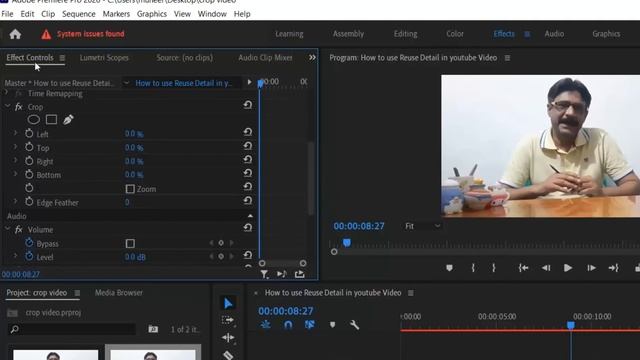640x360 pixels.
Task: Open the Fit zoom level dropdown
Action: coord(422,226)
